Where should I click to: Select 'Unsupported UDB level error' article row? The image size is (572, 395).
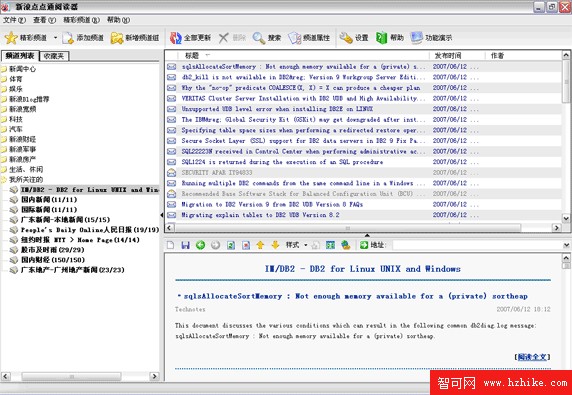363,109
